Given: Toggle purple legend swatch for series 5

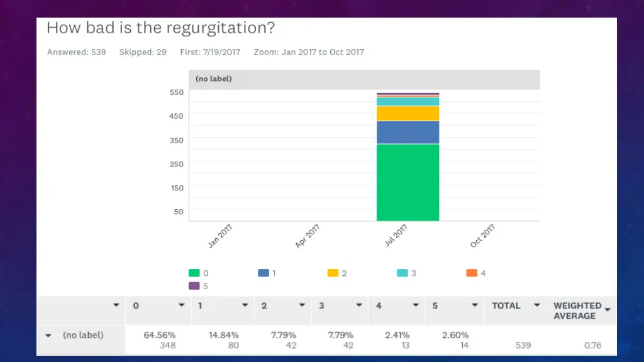Looking at the screenshot, I should (194, 286).
